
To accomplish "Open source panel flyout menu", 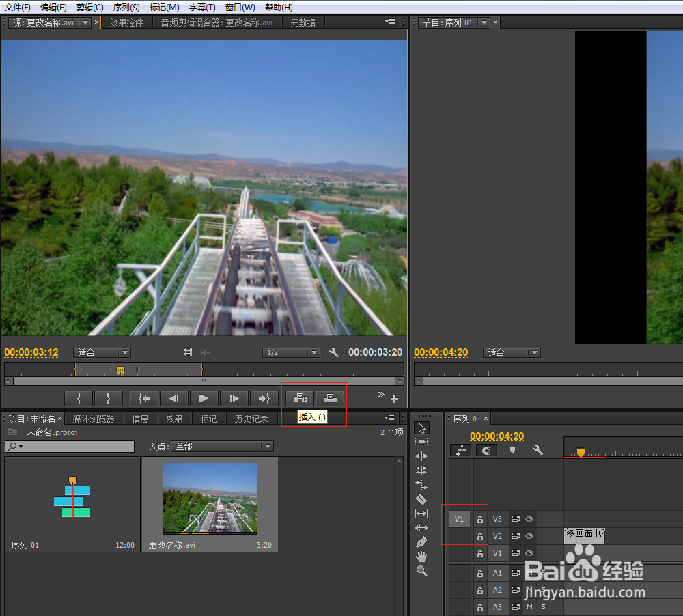I will click(390, 21).
